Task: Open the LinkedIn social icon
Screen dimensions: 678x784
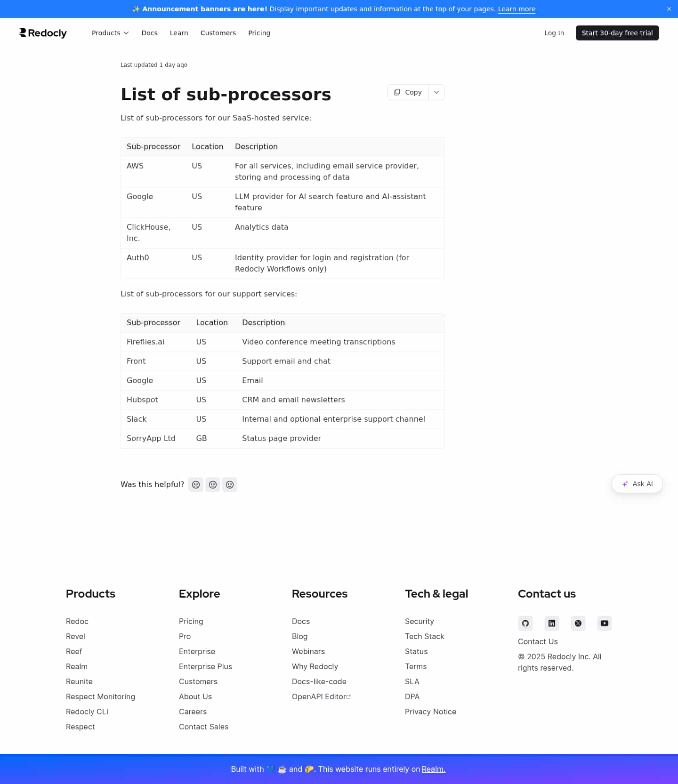Action: (552, 623)
